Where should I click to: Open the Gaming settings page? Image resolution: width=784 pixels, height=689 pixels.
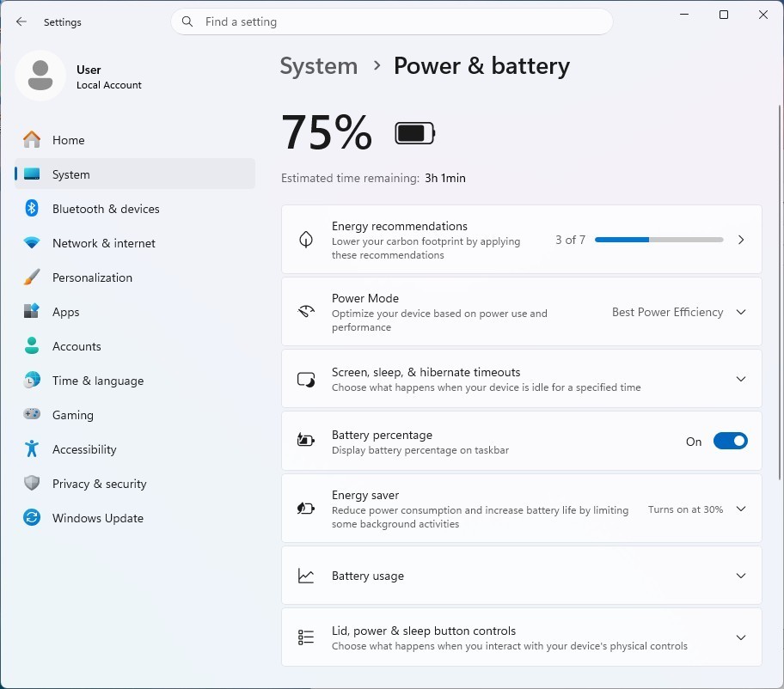click(135, 414)
